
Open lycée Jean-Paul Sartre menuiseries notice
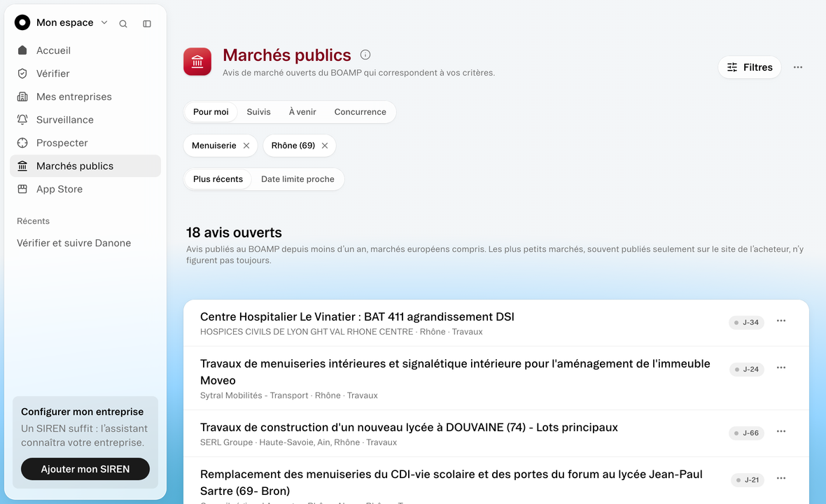click(451, 482)
